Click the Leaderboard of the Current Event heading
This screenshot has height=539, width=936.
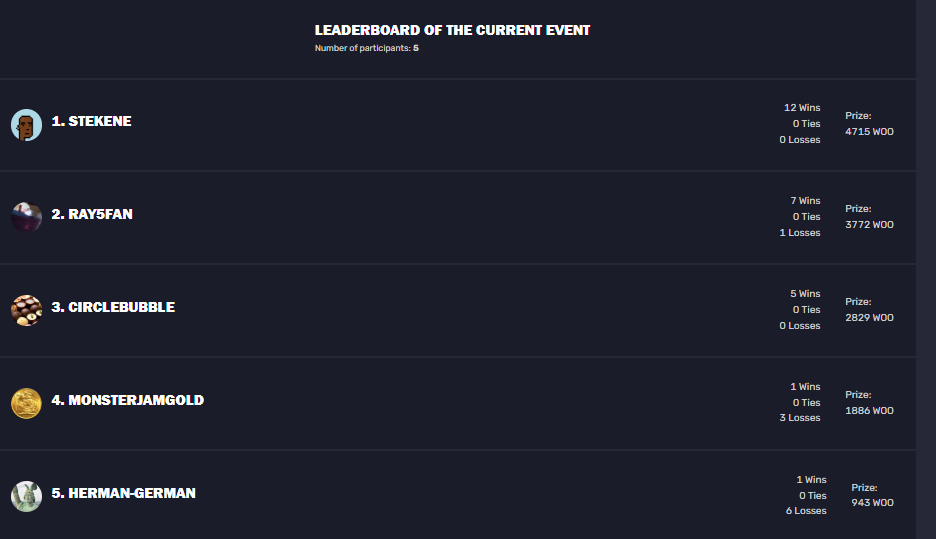[x=452, y=30]
